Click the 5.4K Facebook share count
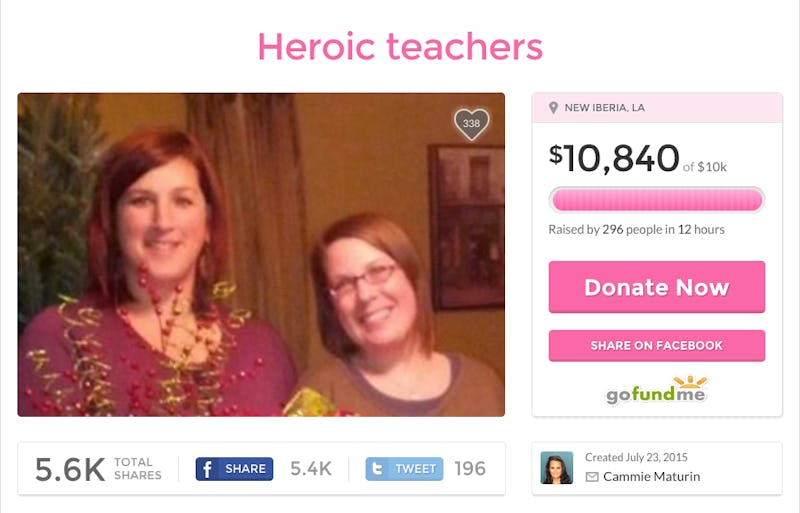This screenshot has width=800, height=513. tap(311, 469)
